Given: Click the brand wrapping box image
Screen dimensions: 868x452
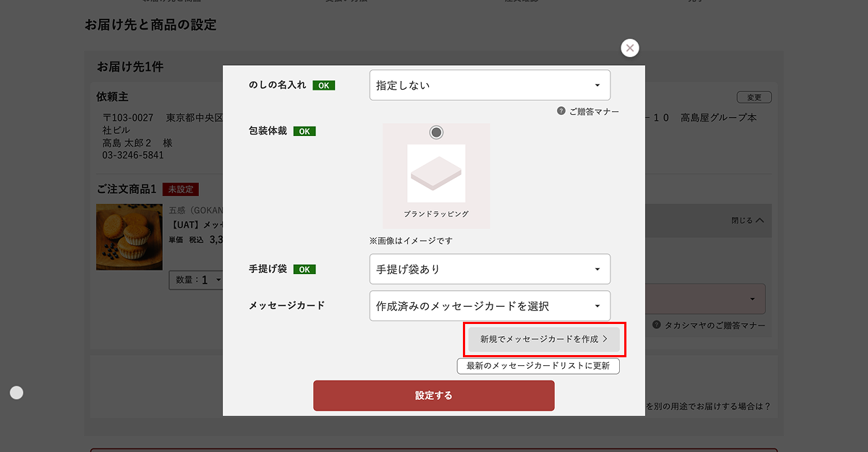Looking at the screenshot, I should (436, 174).
